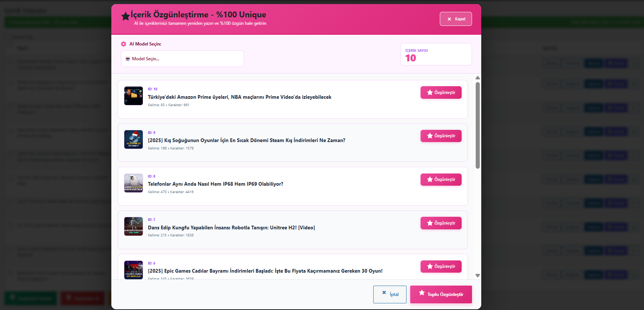Viewport: 644px width, 310px height.
Task: Click Özgünleştir for the Amazon Prime NBA article
Action: point(441,92)
